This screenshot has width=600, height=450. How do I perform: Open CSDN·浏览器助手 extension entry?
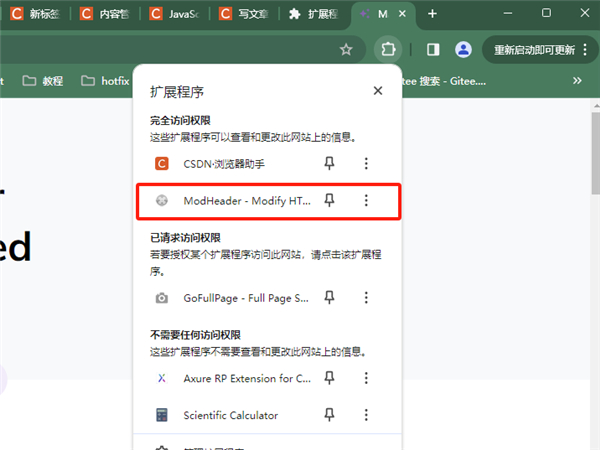coord(224,164)
